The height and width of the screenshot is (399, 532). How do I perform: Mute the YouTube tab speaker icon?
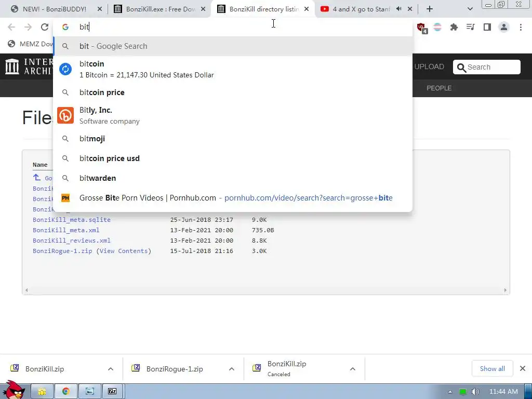pos(399,9)
